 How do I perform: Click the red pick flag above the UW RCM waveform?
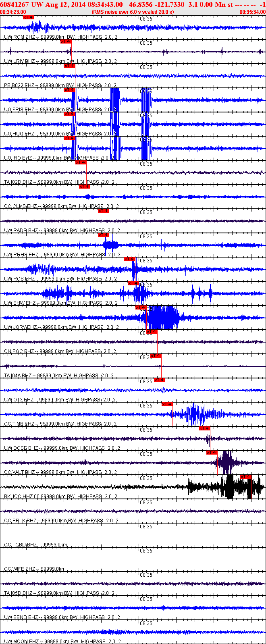coord(29,17)
